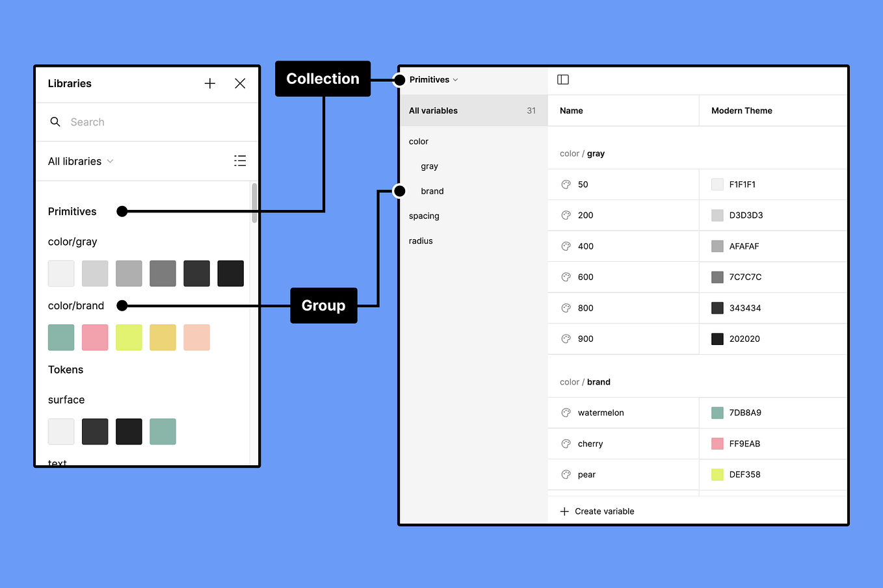The width and height of the screenshot is (883, 588).
Task: Select All variables in the sidebar
Action: [x=433, y=110]
